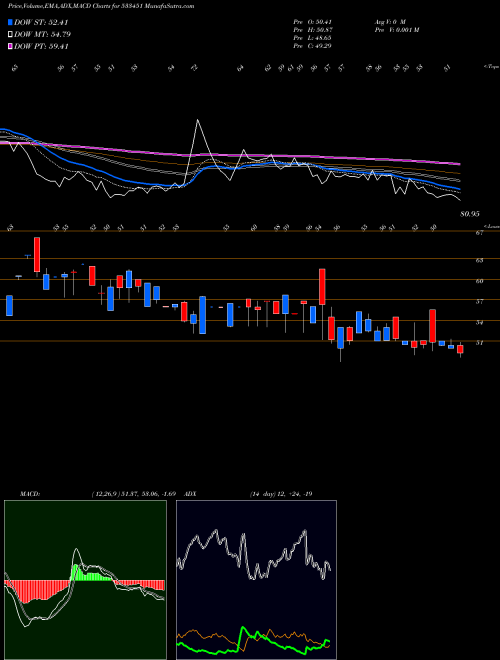Click the 63 price axis label
The image size is (500, 660).
click(479, 261)
